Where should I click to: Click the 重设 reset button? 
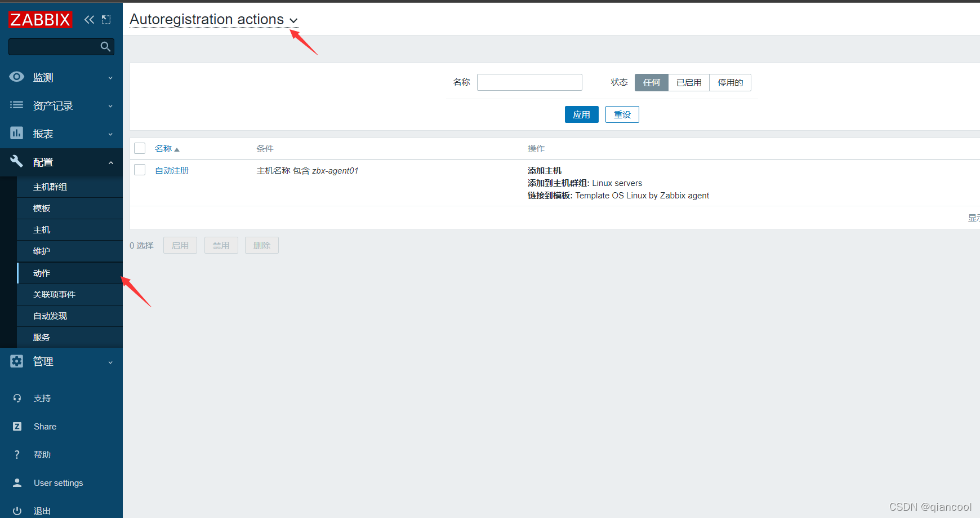point(622,114)
